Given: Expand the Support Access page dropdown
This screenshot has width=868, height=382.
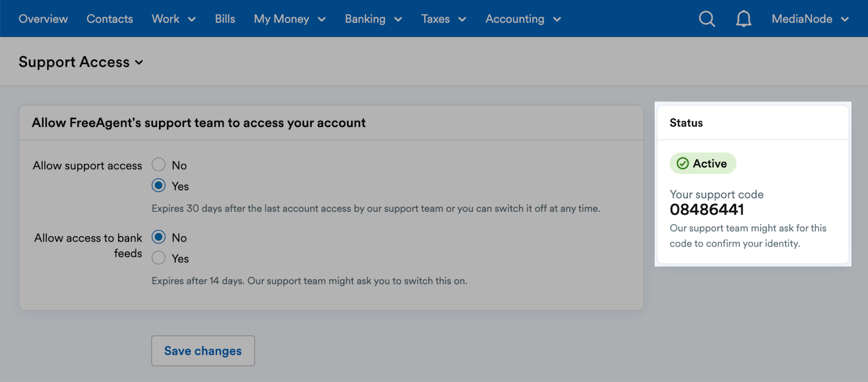Looking at the screenshot, I should pyautogui.click(x=81, y=62).
